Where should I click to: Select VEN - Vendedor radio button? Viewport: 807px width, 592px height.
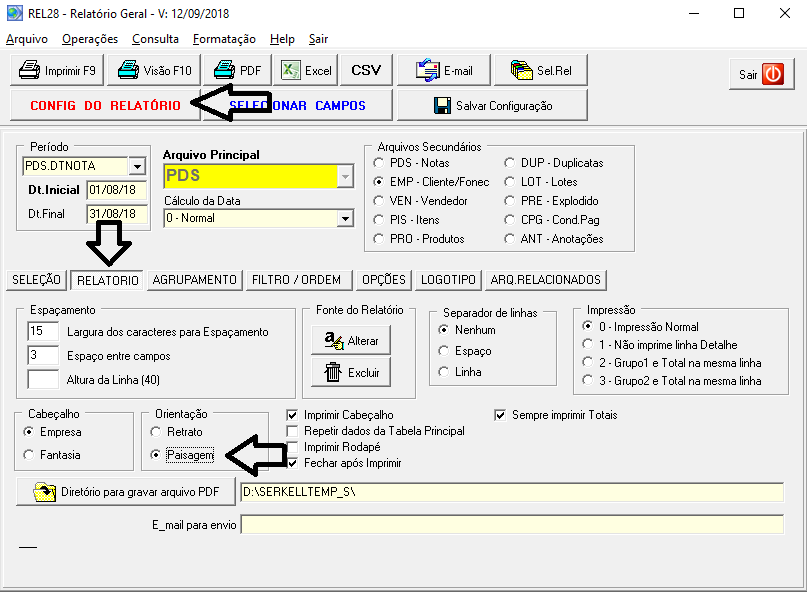click(378, 201)
